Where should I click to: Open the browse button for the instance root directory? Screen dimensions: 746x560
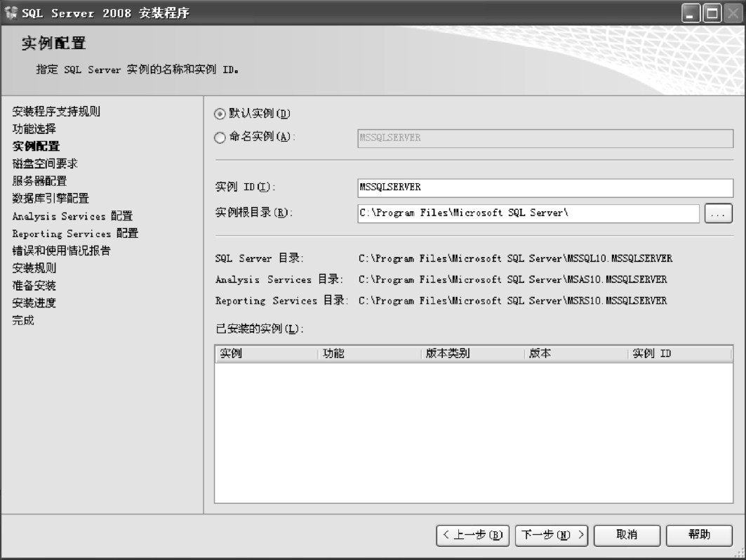718,213
